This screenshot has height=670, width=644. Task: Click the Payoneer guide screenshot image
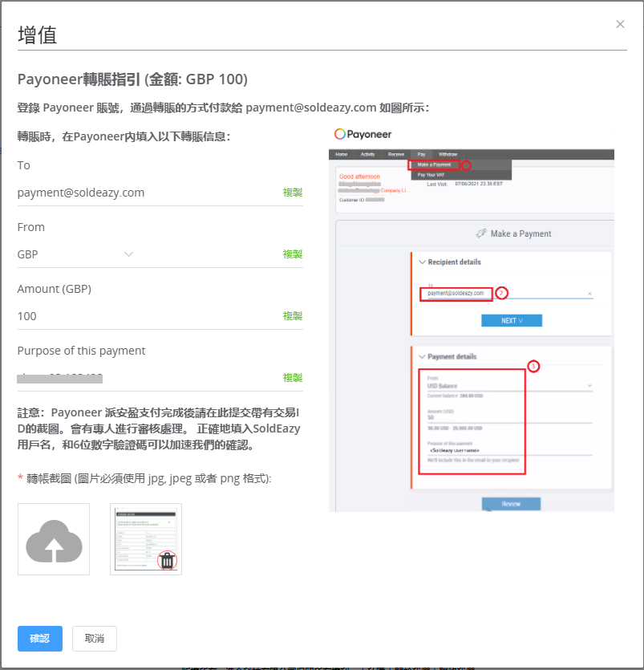(472, 319)
